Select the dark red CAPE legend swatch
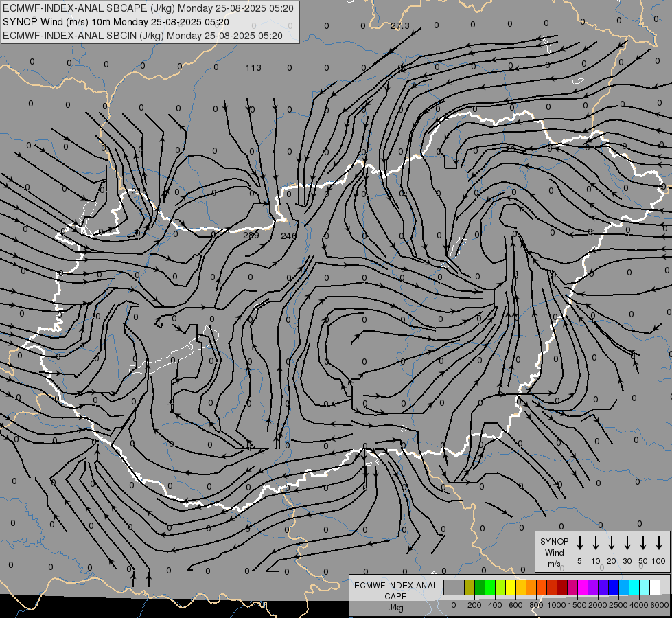Screen dimensions: 672x618 562,587
